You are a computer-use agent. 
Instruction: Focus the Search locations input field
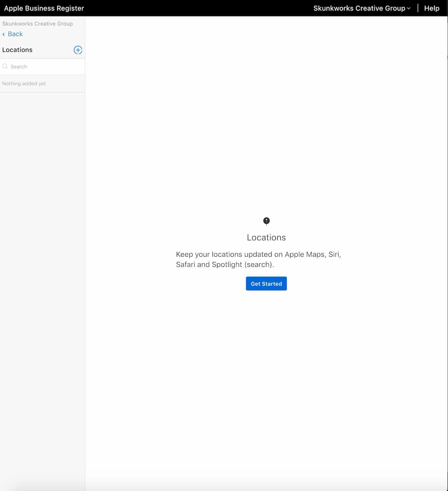click(x=42, y=66)
